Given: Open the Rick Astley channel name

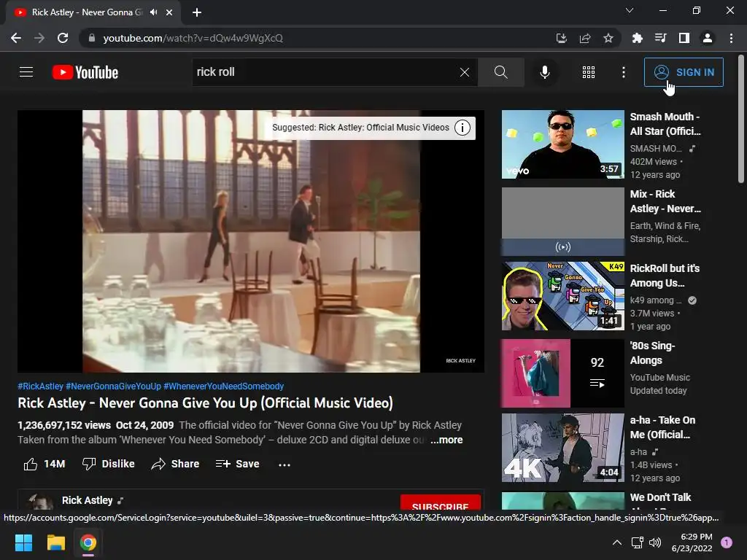Looking at the screenshot, I should pyautogui.click(x=88, y=500).
